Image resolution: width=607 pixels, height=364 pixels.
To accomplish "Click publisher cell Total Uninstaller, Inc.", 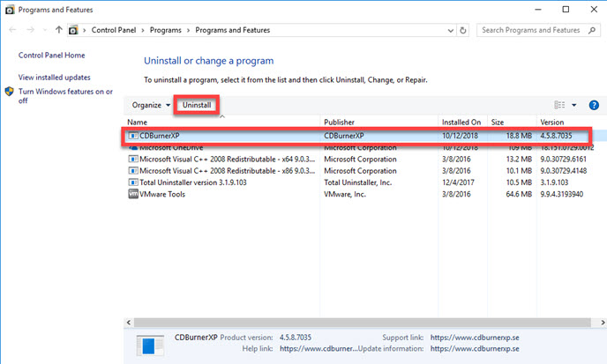I will pos(357,182).
